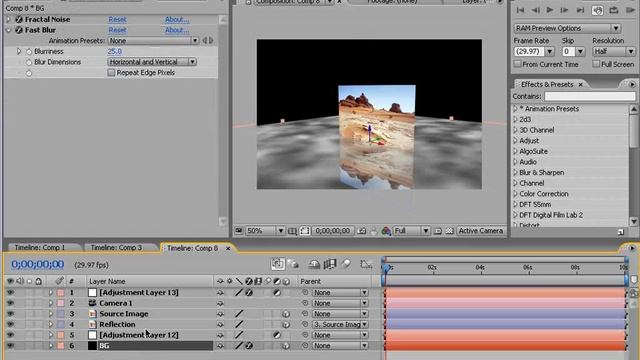Enable motion blur icon in timeline
The height and width of the screenshot is (360, 640).
(346, 264)
